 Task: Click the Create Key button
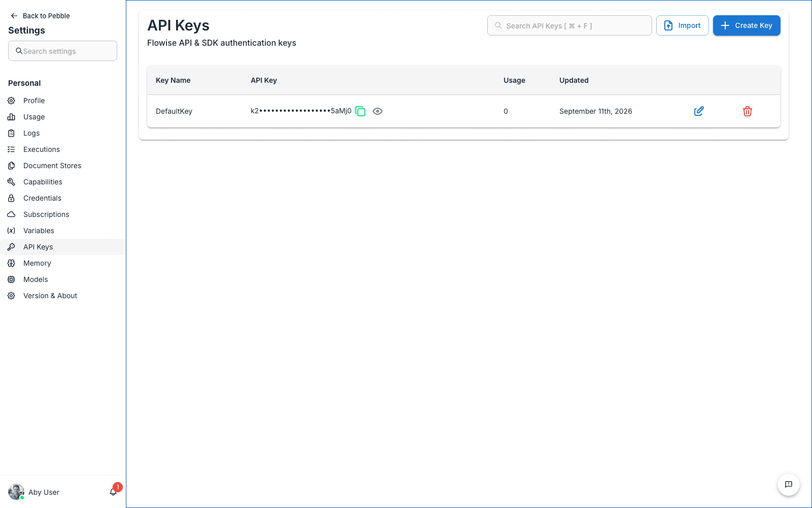(x=747, y=25)
